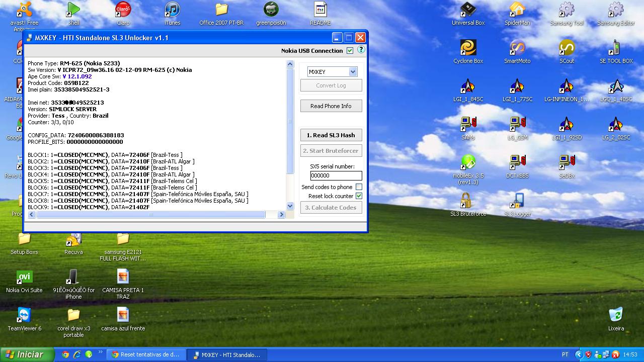
Task: Launch mobileEx 3.5 desktop icon
Action: click(x=468, y=169)
